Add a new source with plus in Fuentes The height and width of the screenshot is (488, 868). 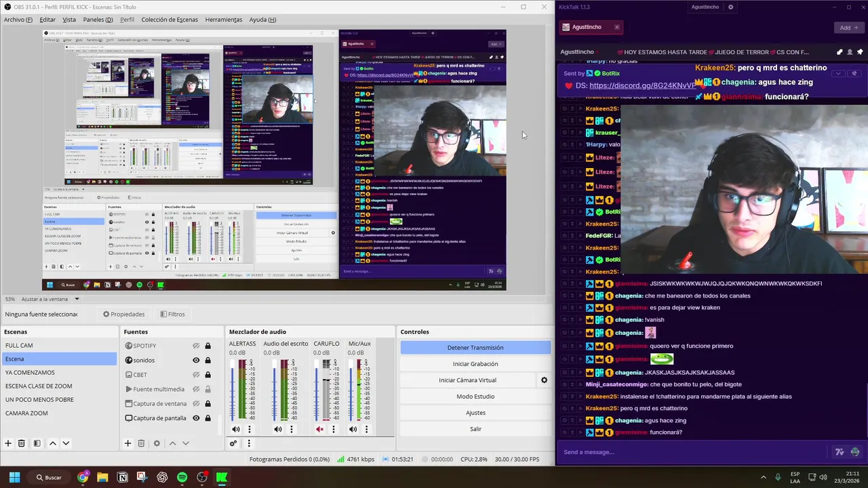127,443
